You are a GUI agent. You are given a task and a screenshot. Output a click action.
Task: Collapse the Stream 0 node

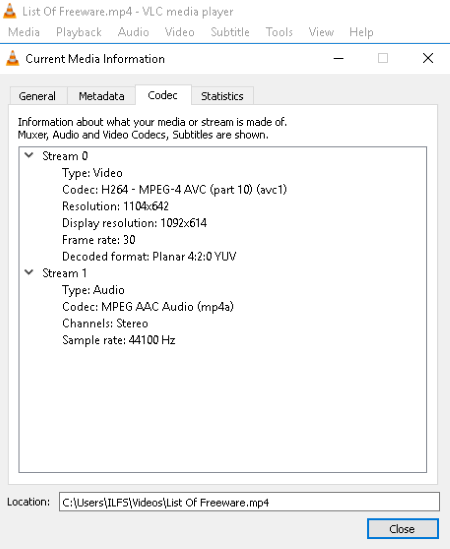point(29,155)
